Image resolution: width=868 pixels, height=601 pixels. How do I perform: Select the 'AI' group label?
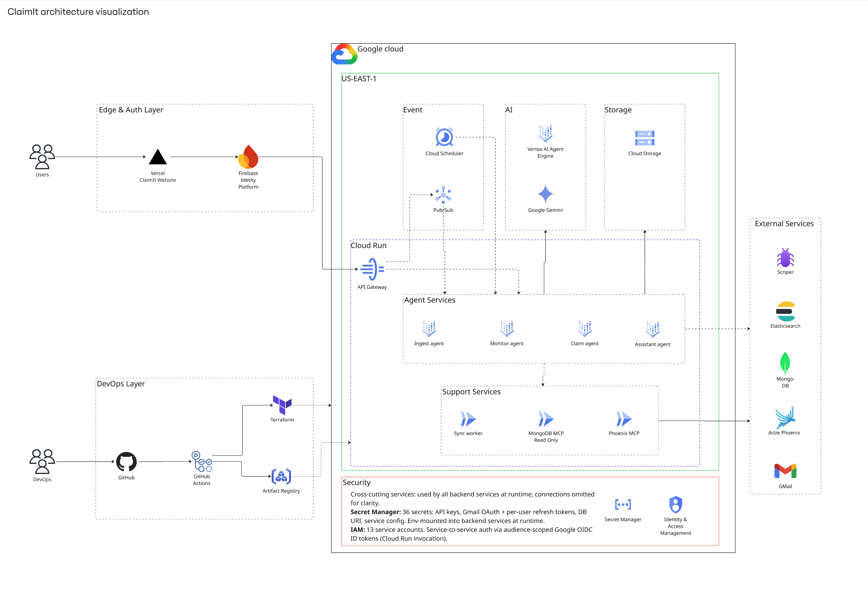pos(509,110)
